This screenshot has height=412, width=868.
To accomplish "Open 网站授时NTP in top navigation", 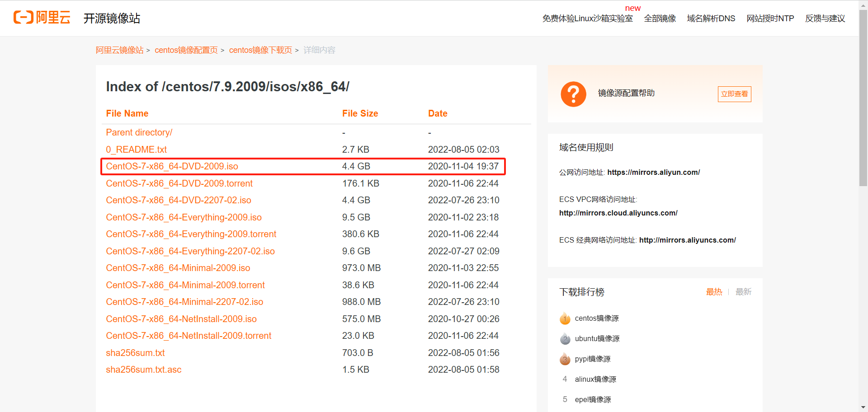I will pyautogui.click(x=770, y=19).
